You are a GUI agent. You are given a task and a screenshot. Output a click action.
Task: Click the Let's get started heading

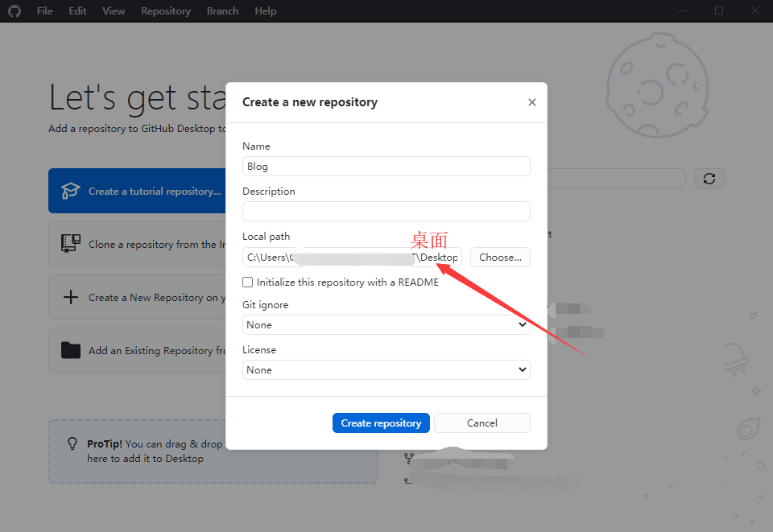(138, 97)
